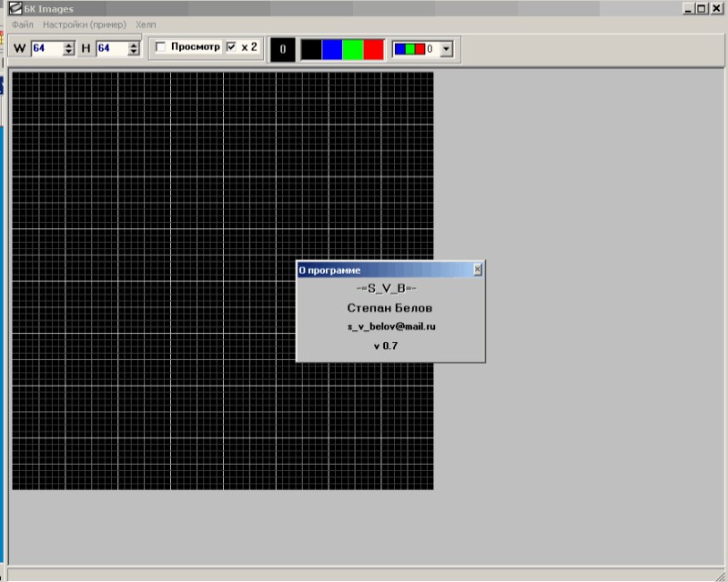Viewport: 728px width, 582px height.
Task: Select the green color swatch
Action: 353,49
